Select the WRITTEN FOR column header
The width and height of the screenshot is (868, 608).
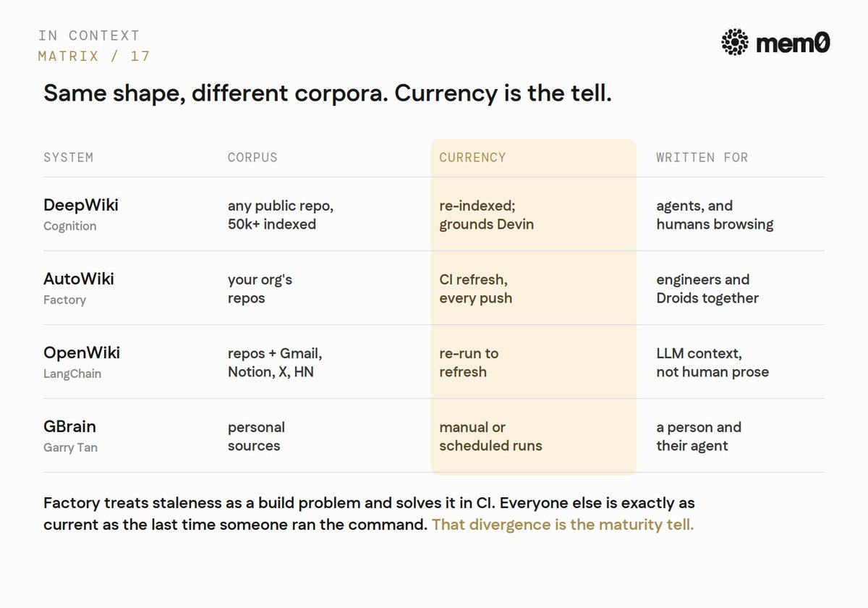point(702,157)
